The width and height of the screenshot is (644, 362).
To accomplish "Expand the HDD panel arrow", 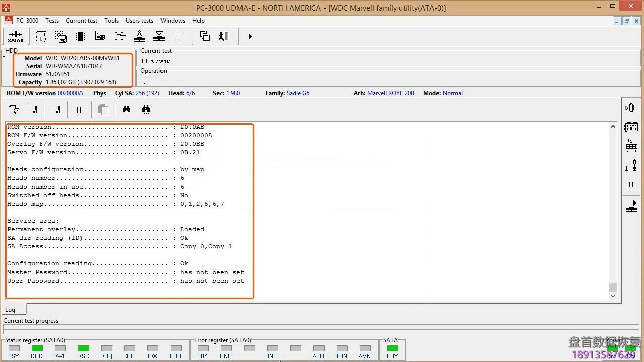I will coord(4,57).
